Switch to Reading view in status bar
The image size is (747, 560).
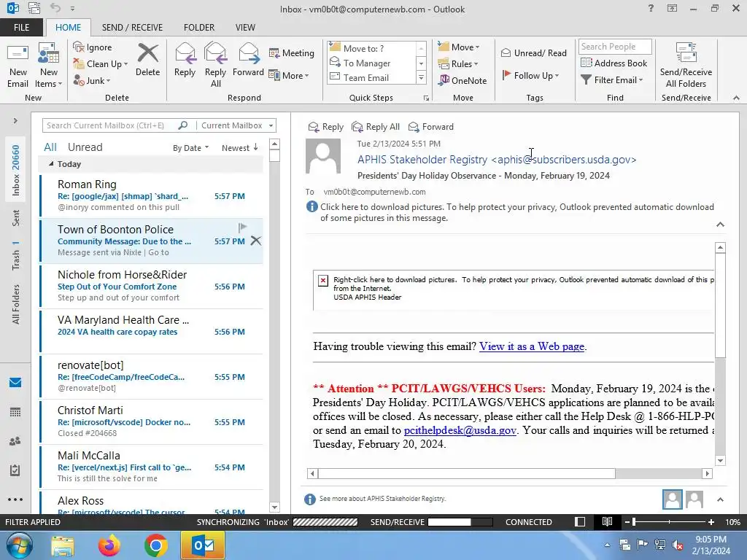point(607,522)
